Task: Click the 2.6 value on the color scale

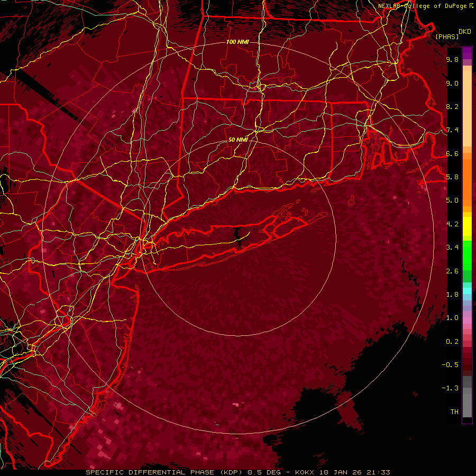Action: (452, 271)
